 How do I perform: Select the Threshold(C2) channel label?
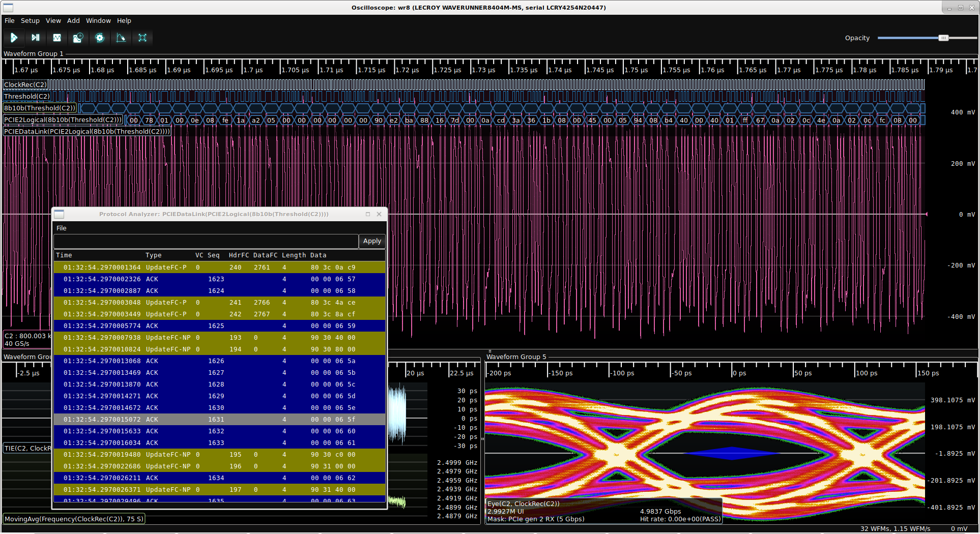point(27,97)
